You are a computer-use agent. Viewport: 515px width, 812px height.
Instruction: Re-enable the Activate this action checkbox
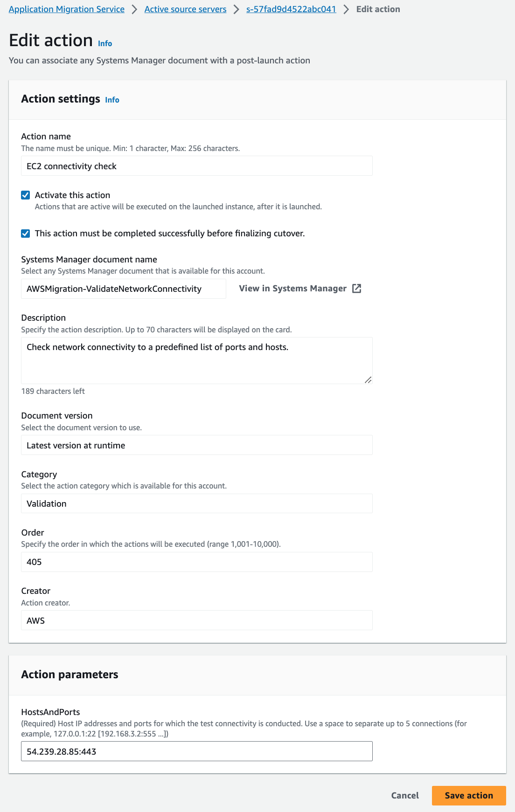[x=25, y=195]
